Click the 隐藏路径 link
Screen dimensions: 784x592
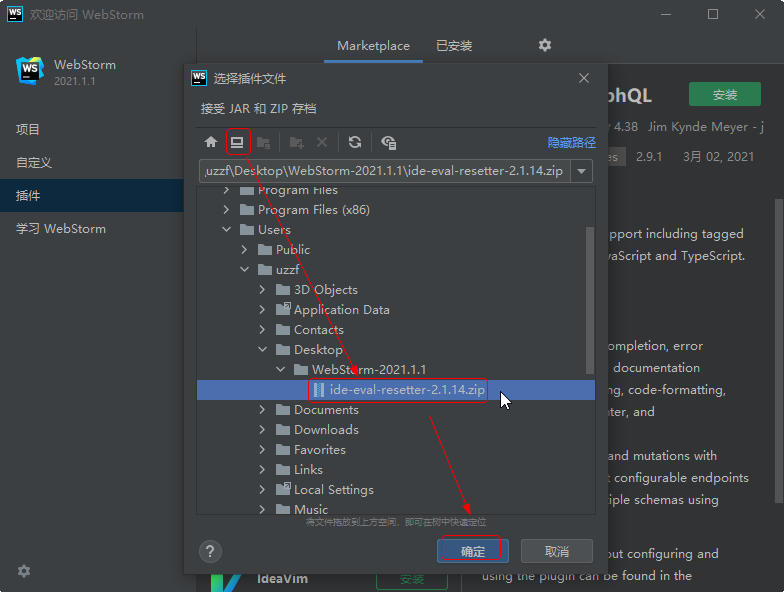click(x=571, y=142)
